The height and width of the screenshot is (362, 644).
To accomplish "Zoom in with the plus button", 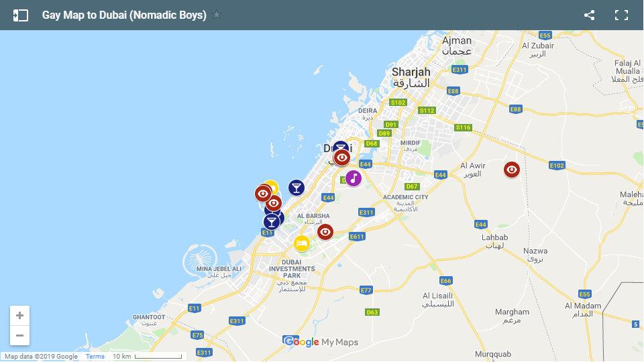I will [19, 316].
